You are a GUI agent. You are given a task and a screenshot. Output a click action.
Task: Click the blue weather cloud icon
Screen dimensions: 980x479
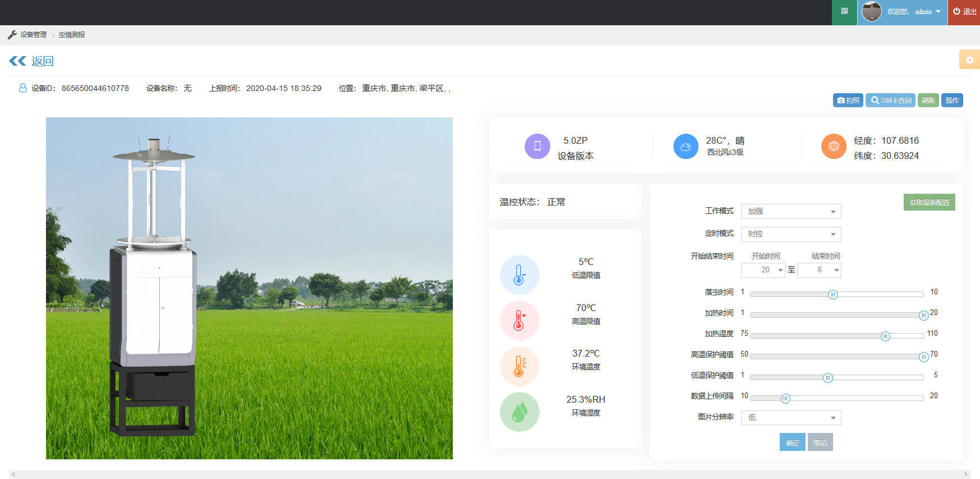point(685,147)
